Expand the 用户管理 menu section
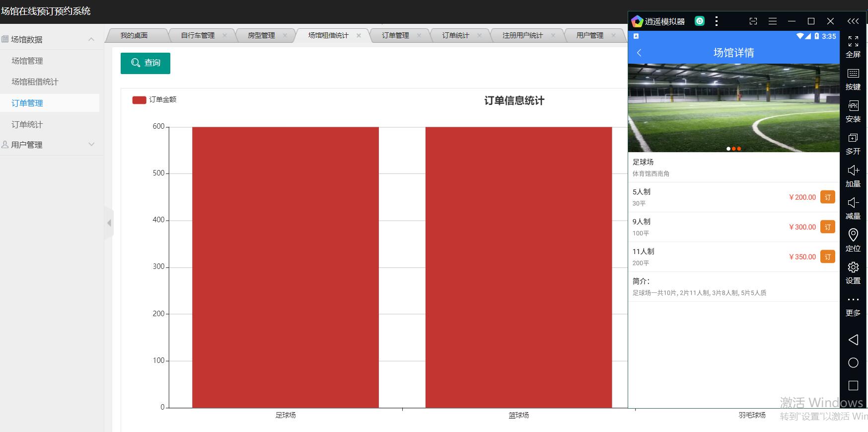The image size is (868, 432). coord(91,144)
